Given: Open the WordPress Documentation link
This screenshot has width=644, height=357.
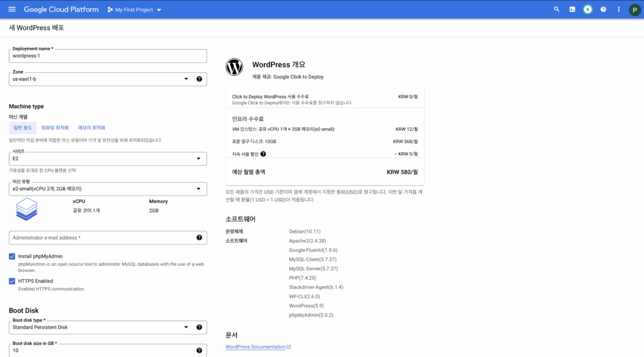Looking at the screenshot, I should (255, 347).
